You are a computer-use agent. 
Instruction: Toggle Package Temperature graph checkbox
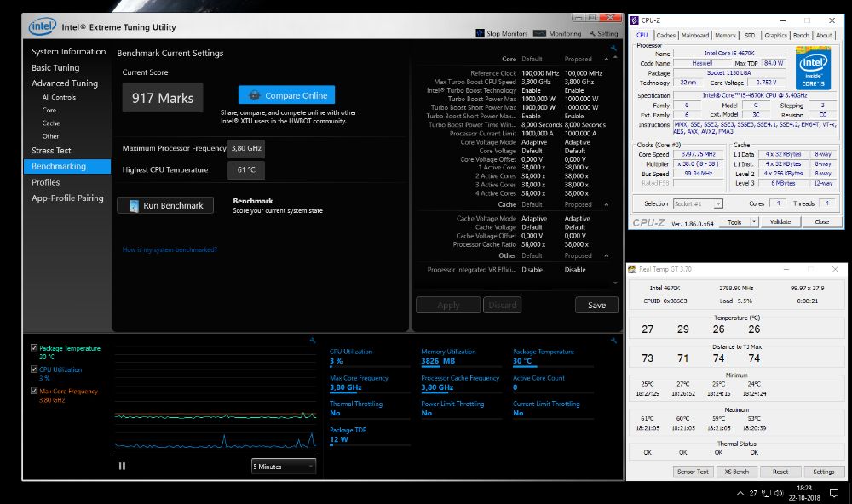tap(34, 347)
